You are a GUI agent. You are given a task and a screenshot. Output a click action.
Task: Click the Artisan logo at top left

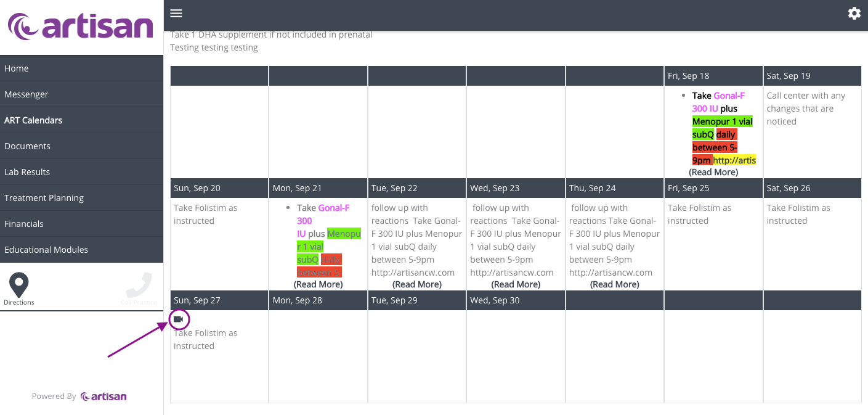[x=81, y=27]
